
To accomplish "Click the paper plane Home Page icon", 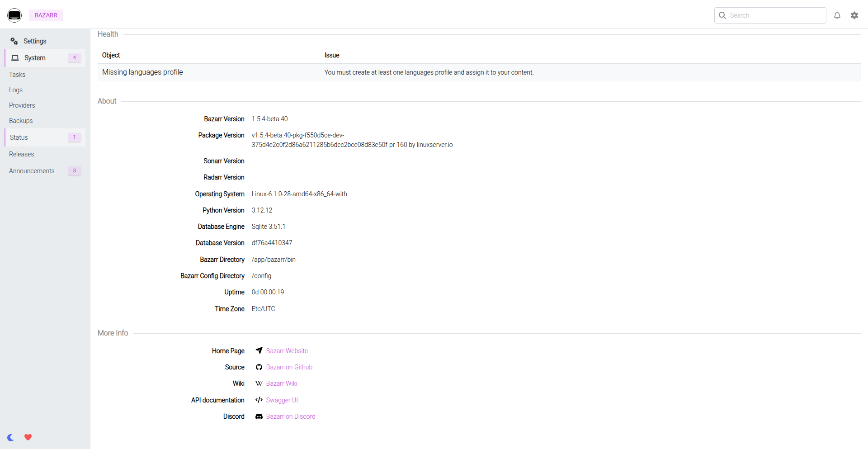I will (259, 350).
